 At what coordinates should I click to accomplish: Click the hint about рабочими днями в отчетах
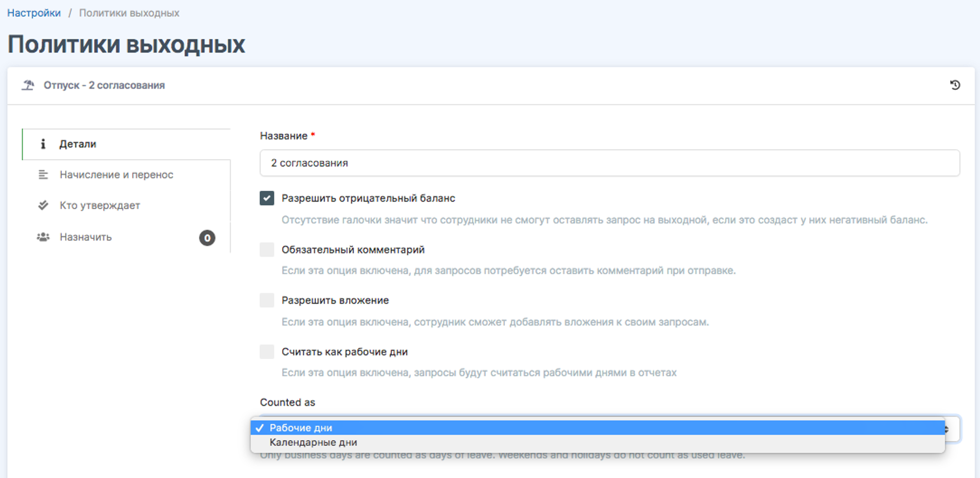pyautogui.click(x=479, y=373)
